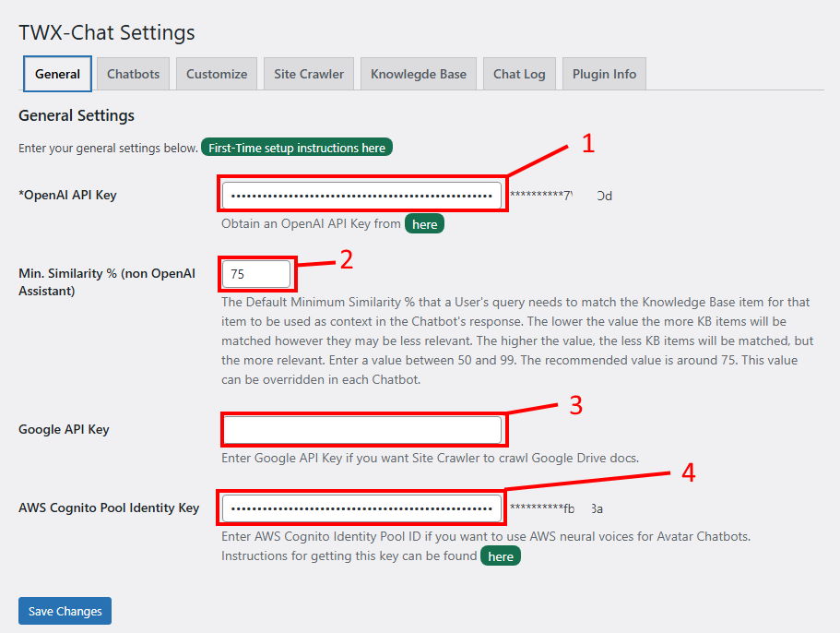Open First-Time setup instructions link

click(297, 148)
